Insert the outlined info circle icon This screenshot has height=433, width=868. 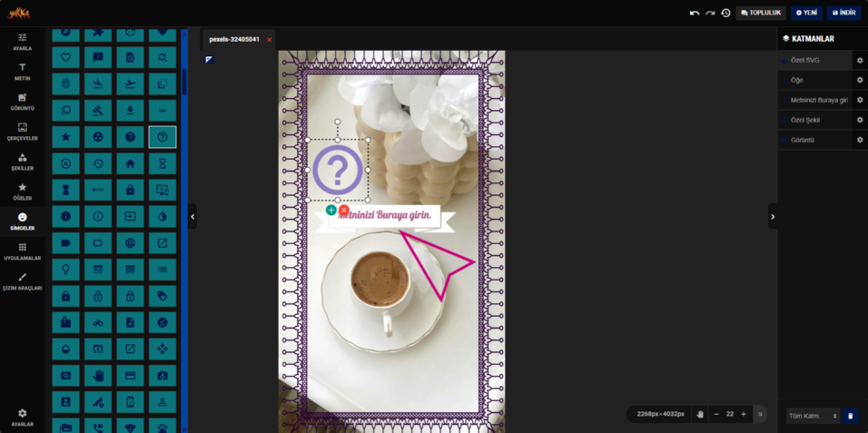pyautogui.click(x=98, y=216)
